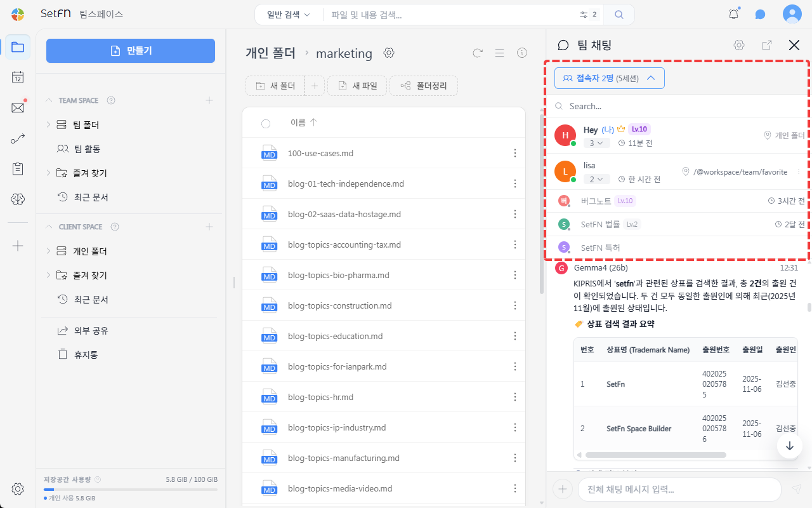Expand the 팀 폴더 tree node
Image resolution: width=812 pixels, height=508 pixels.
[x=48, y=125]
